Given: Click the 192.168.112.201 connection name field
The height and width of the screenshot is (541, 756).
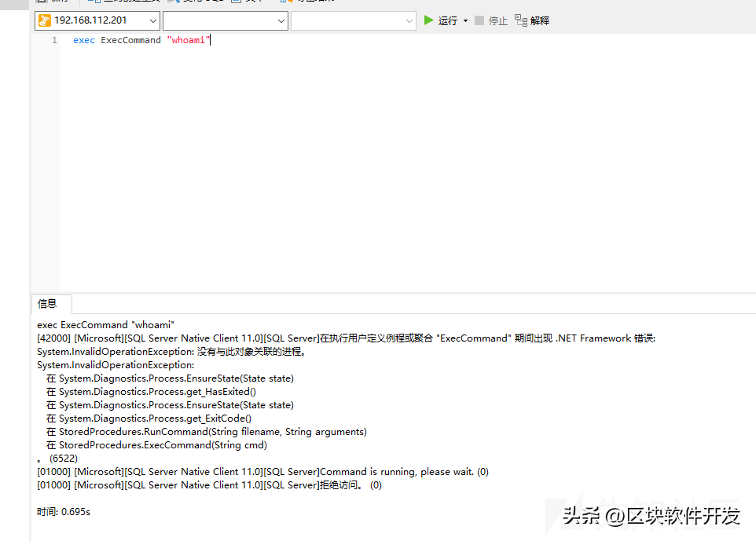Looking at the screenshot, I should (x=91, y=20).
